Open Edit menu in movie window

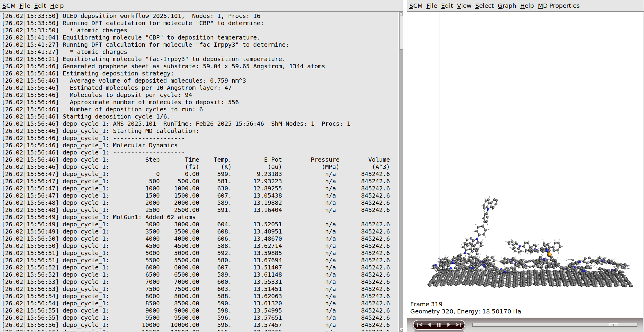tap(447, 6)
